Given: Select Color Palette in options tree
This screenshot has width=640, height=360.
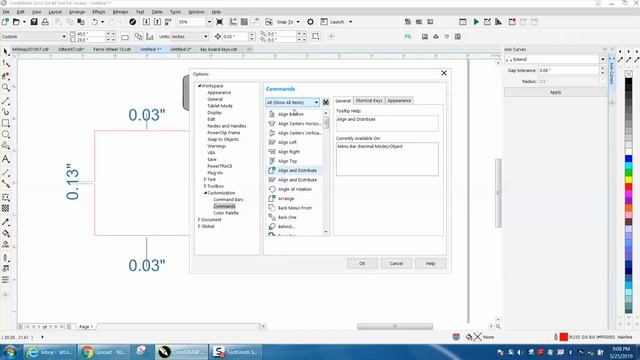Looking at the screenshot, I should (x=226, y=213).
